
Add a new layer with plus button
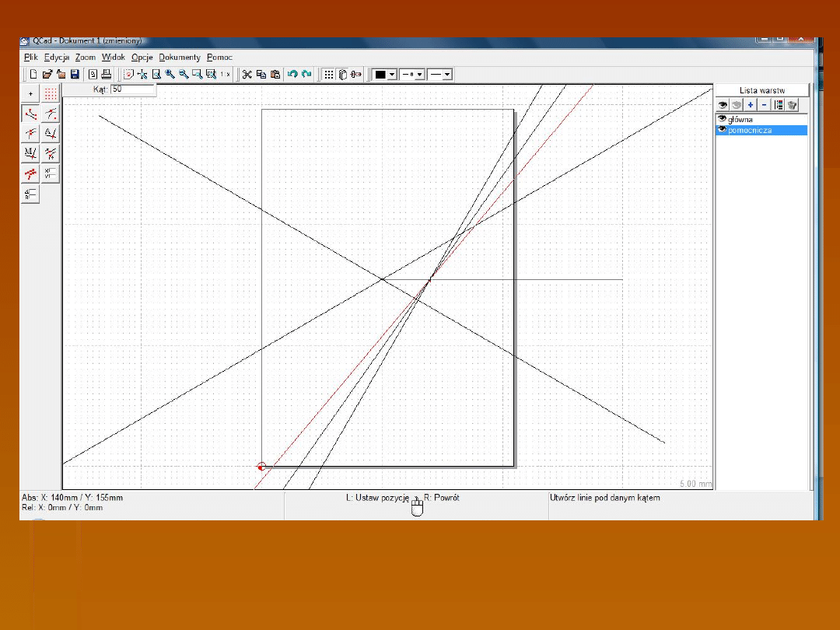click(x=751, y=105)
